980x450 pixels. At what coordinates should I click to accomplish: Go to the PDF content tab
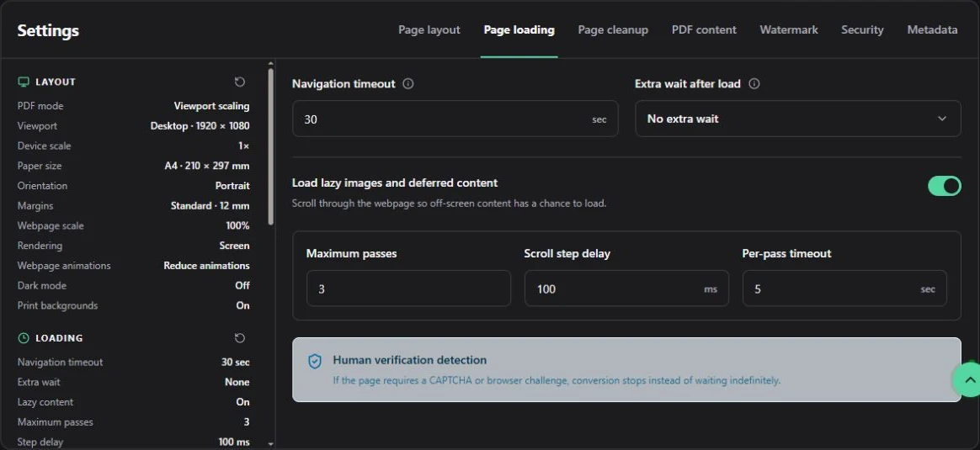[x=704, y=30]
